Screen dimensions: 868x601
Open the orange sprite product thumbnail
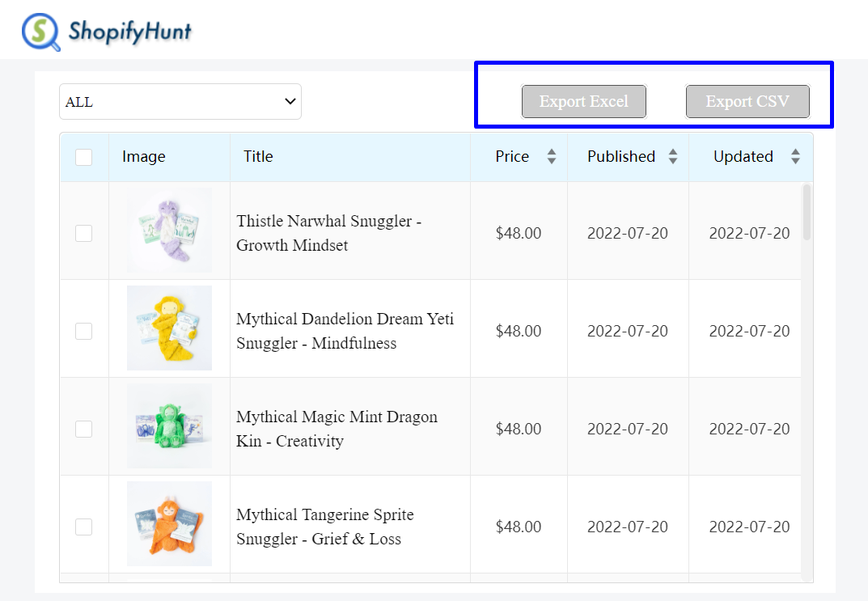pyautogui.click(x=169, y=524)
